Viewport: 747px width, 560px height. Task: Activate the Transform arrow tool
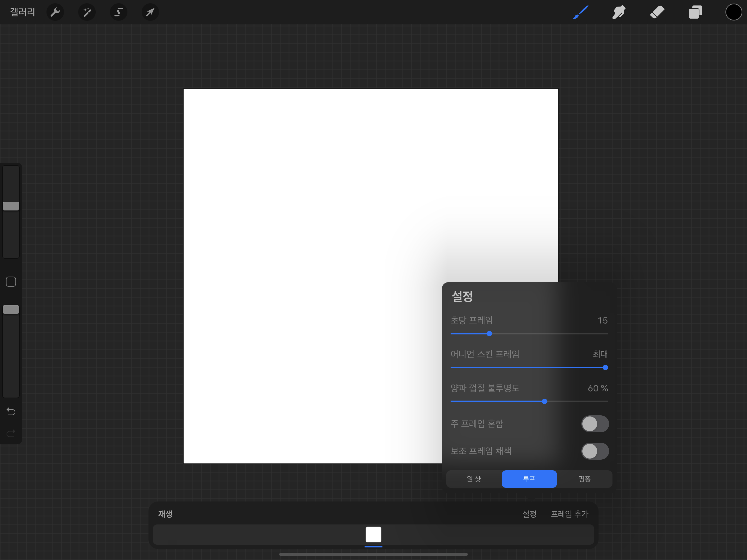pyautogui.click(x=150, y=13)
